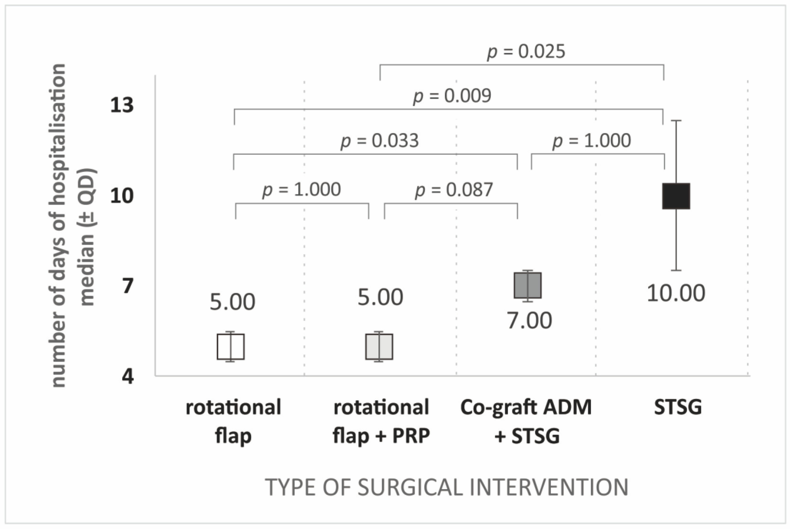
Task: Click the 7.00 data value label
Action: pos(529,320)
